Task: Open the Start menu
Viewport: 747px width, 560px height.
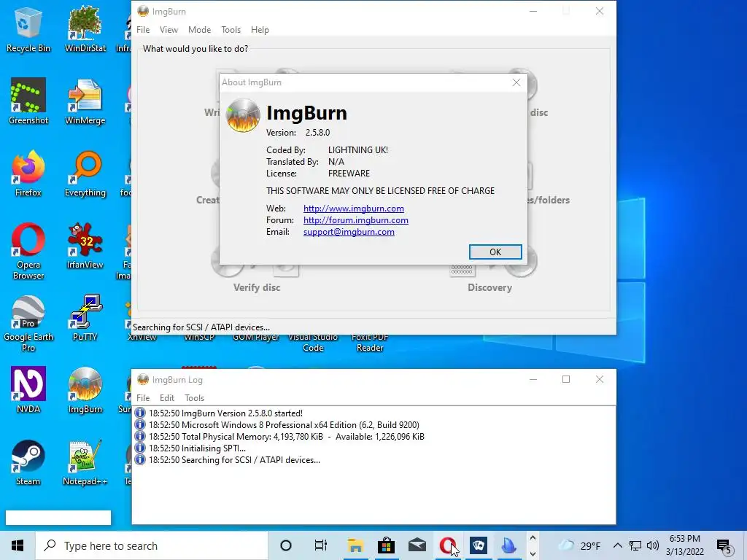Action: [18, 545]
